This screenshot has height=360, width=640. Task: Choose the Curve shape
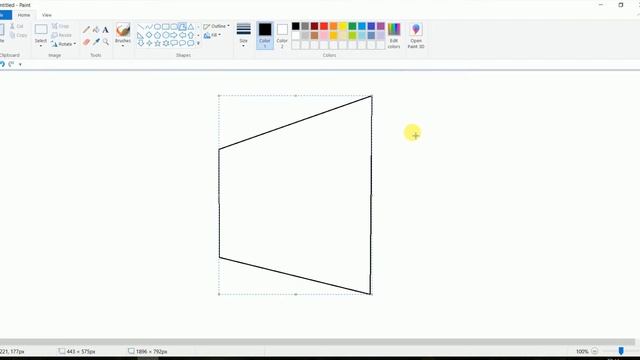[x=149, y=27]
